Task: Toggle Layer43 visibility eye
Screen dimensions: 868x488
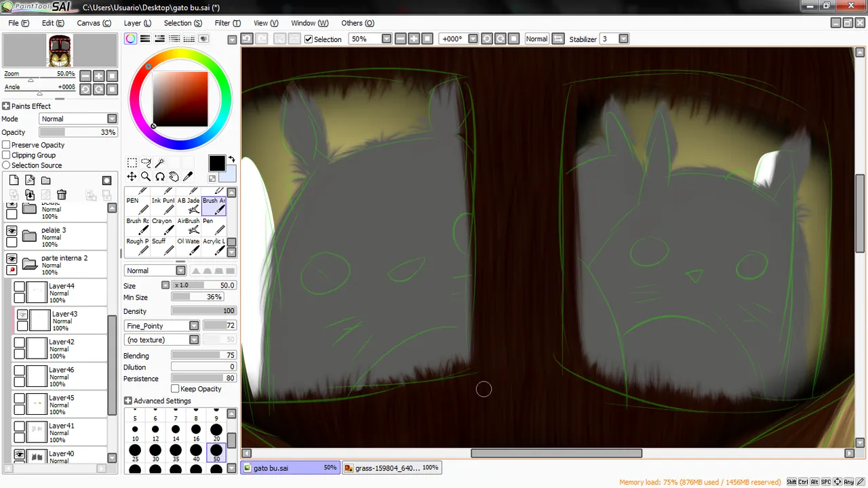Action: click(22, 315)
